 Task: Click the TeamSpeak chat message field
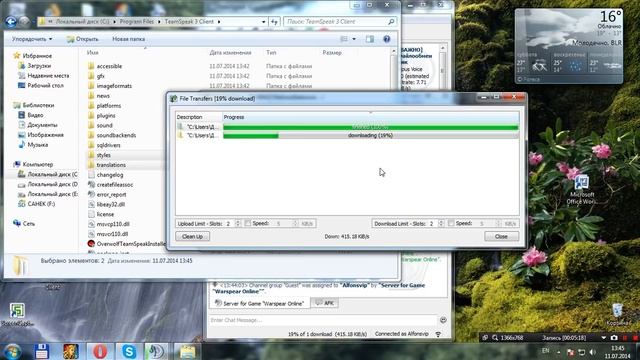point(323,320)
